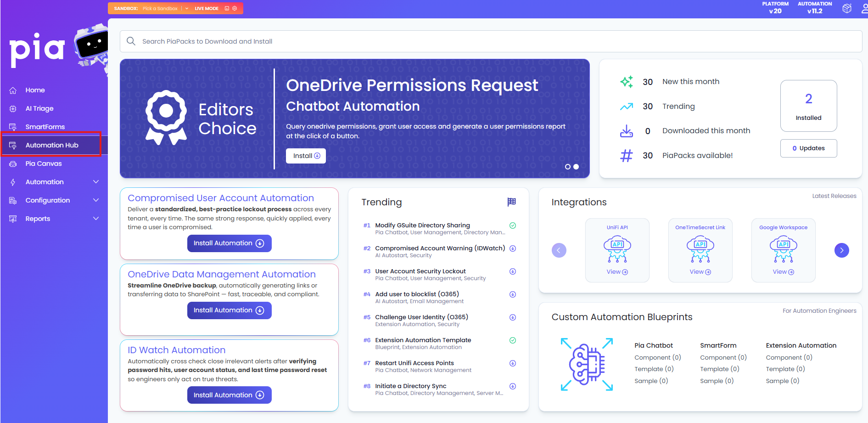Viewport: 868px width, 423px height.
Task: Open the Reports section in the sidebar
Action: 38,219
